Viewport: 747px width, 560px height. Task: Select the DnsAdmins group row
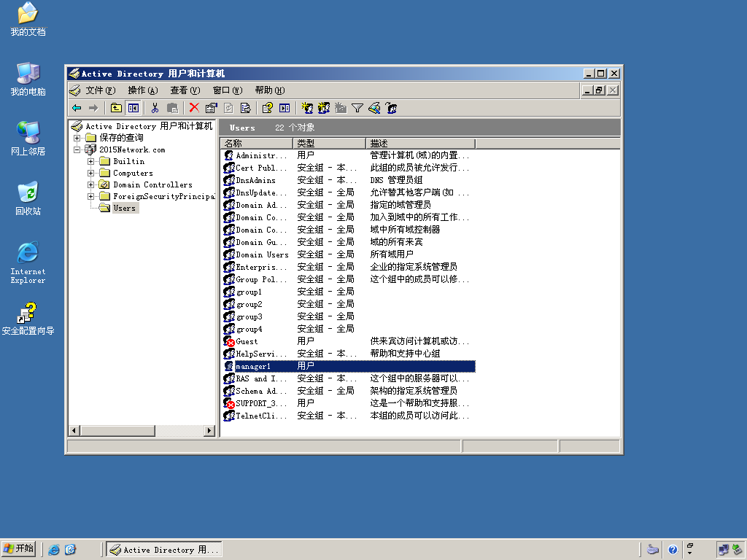348,180
